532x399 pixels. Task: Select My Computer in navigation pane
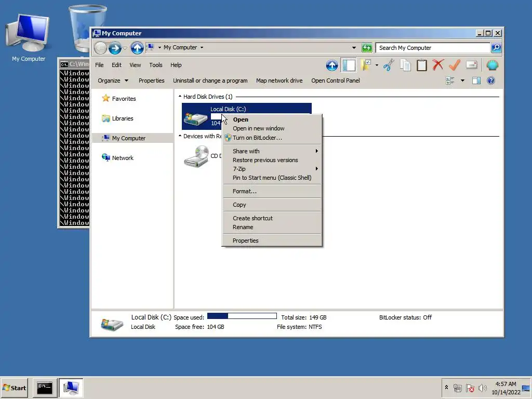pyautogui.click(x=129, y=138)
